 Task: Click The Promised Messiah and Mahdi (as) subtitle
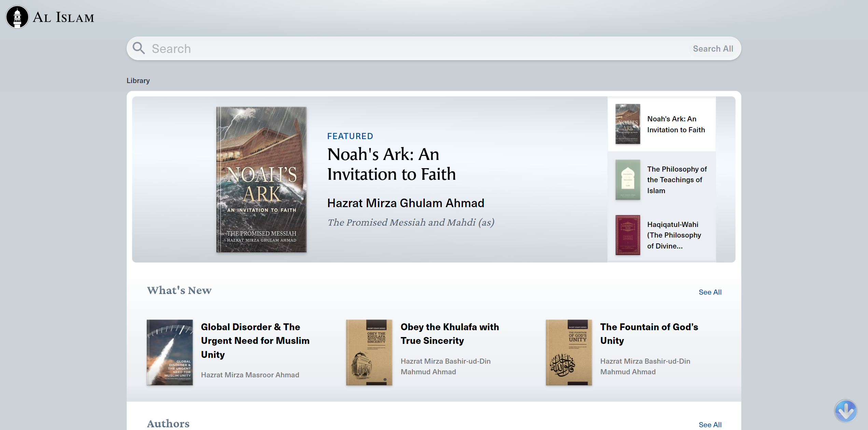click(x=411, y=223)
